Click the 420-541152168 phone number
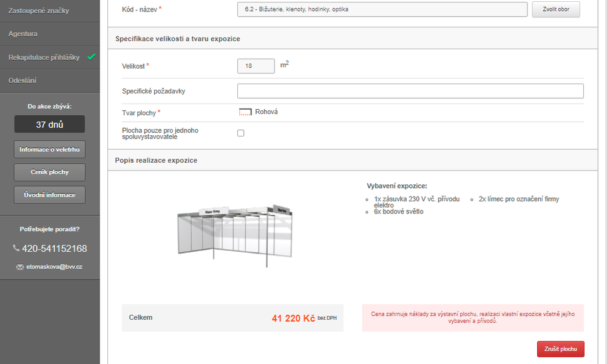 [x=55, y=248]
